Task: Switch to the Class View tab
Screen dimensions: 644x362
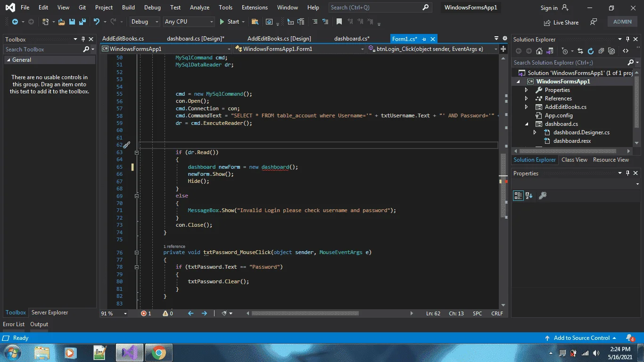Action: tap(574, 160)
